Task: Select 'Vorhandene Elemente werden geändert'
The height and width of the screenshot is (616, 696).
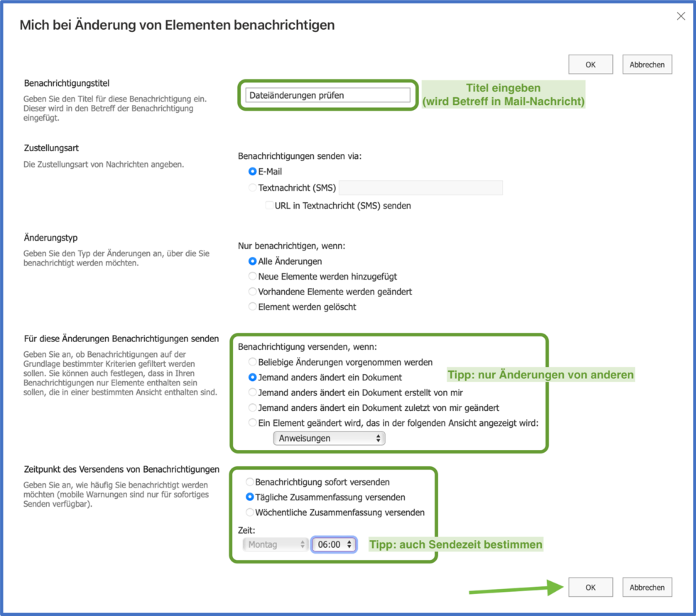Action: click(252, 291)
